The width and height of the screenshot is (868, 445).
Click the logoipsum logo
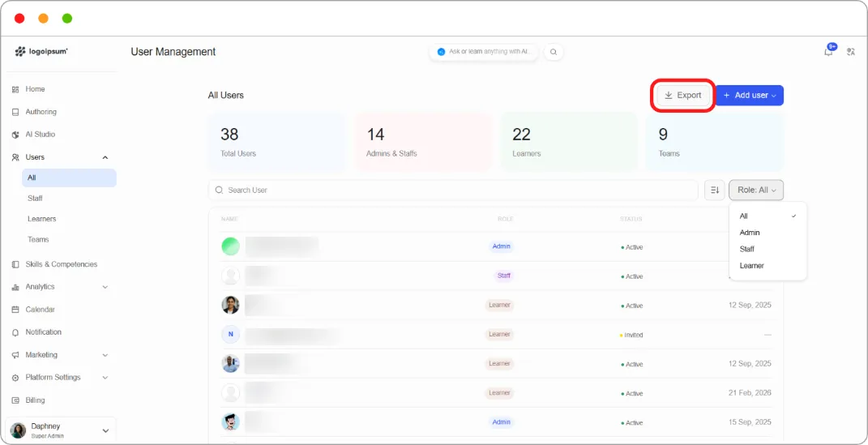pyautogui.click(x=41, y=52)
